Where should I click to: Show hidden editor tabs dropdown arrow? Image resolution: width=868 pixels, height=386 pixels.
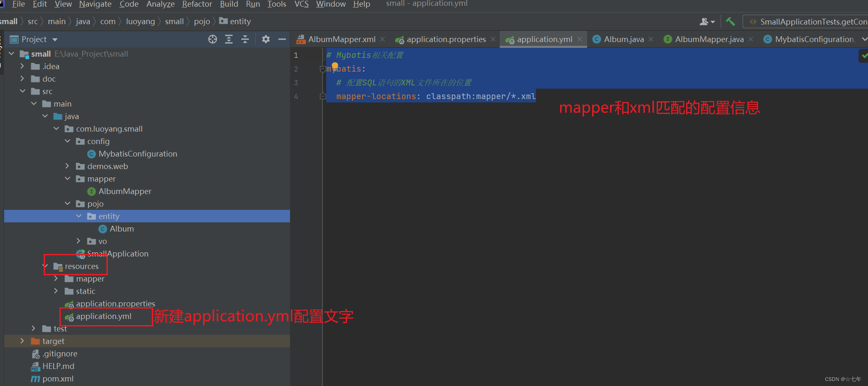tap(864, 39)
